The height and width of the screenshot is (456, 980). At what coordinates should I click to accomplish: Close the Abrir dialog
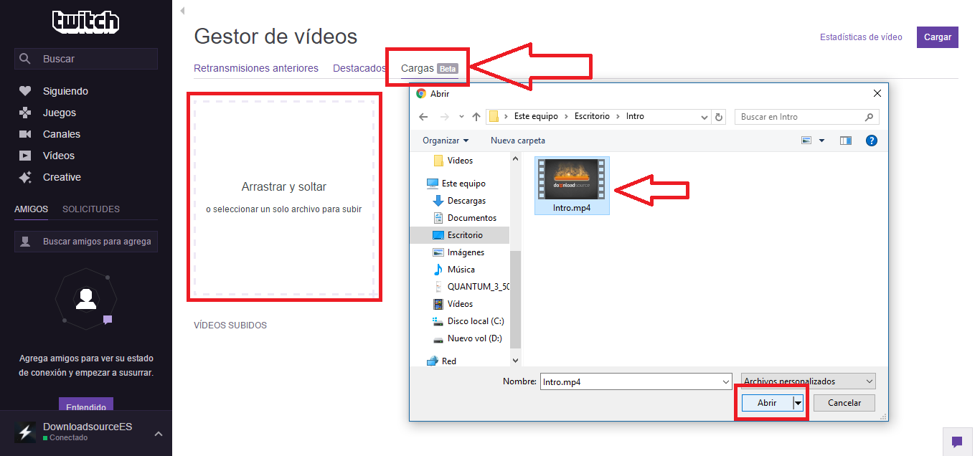pos(877,93)
